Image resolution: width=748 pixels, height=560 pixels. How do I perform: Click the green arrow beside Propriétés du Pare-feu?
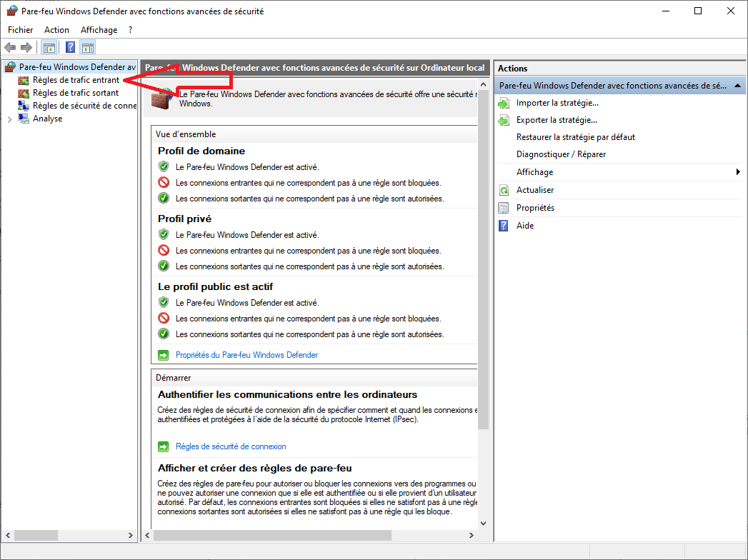point(163,355)
